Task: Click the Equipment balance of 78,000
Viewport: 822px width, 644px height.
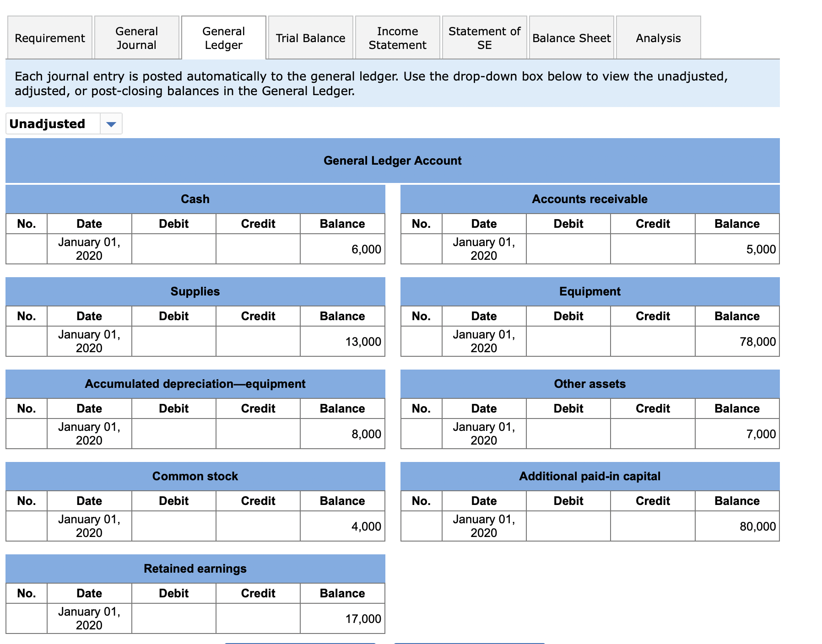Action: 737,341
